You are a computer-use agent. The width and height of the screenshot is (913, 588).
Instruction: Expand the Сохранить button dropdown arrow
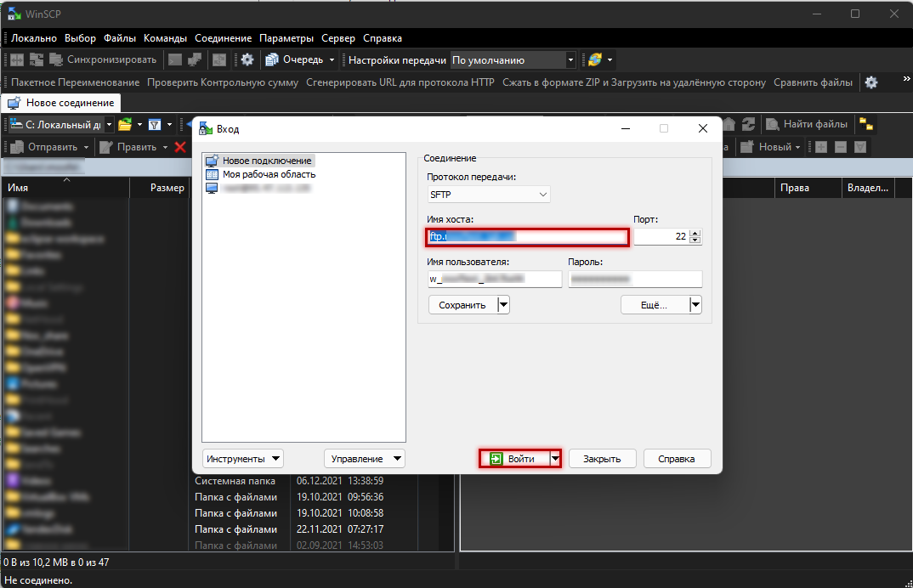click(x=503, y=304)
